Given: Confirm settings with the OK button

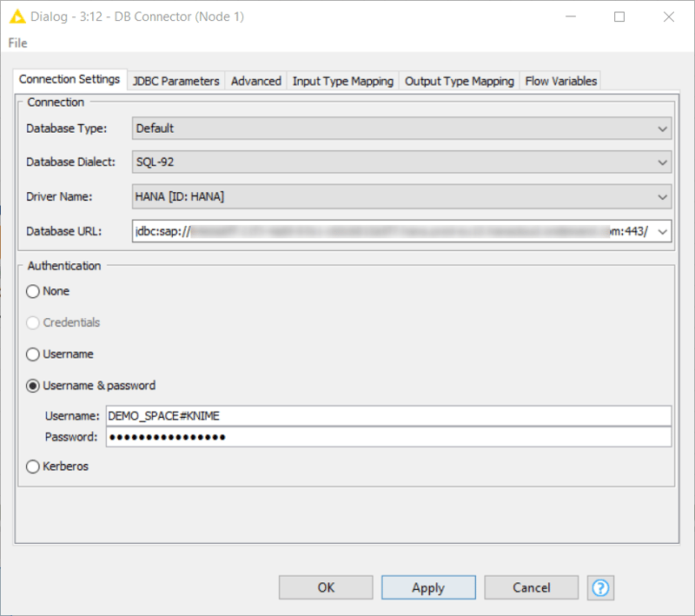Looking at the screenshot, I should [x=326, y=587].
